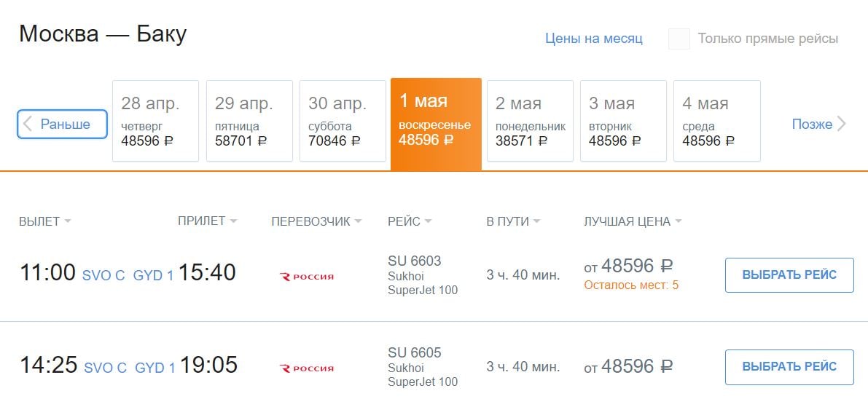Choose the 4 мая среда date tab
868x407 pixels.
pyautogui.click(x=717, y=121)
